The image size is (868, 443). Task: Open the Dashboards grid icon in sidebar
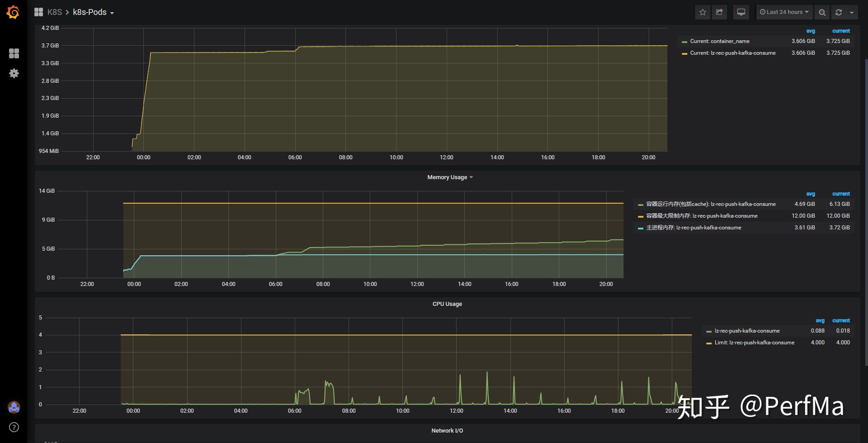tap(14, 53)
